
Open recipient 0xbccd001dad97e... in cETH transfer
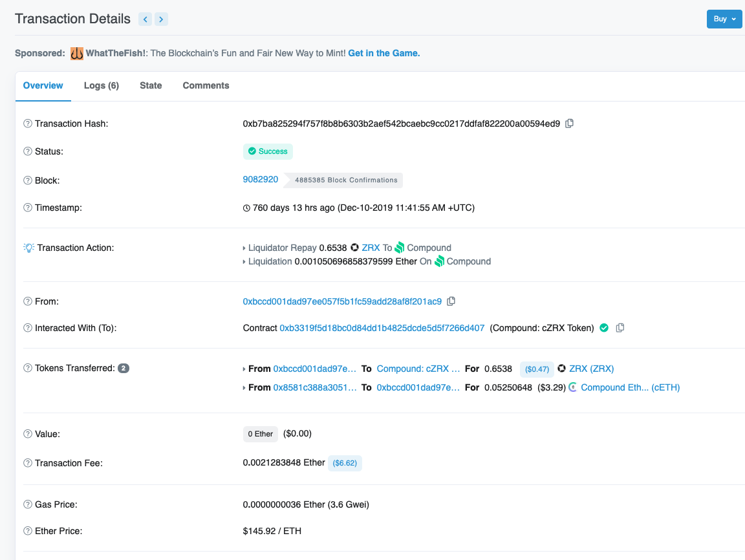click(x=418, y=387)
